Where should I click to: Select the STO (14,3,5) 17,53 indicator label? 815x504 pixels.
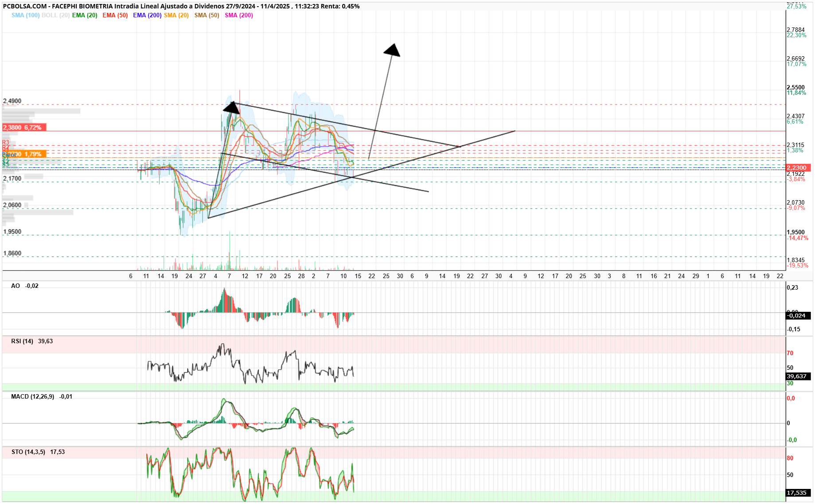(x=38, y=452)
